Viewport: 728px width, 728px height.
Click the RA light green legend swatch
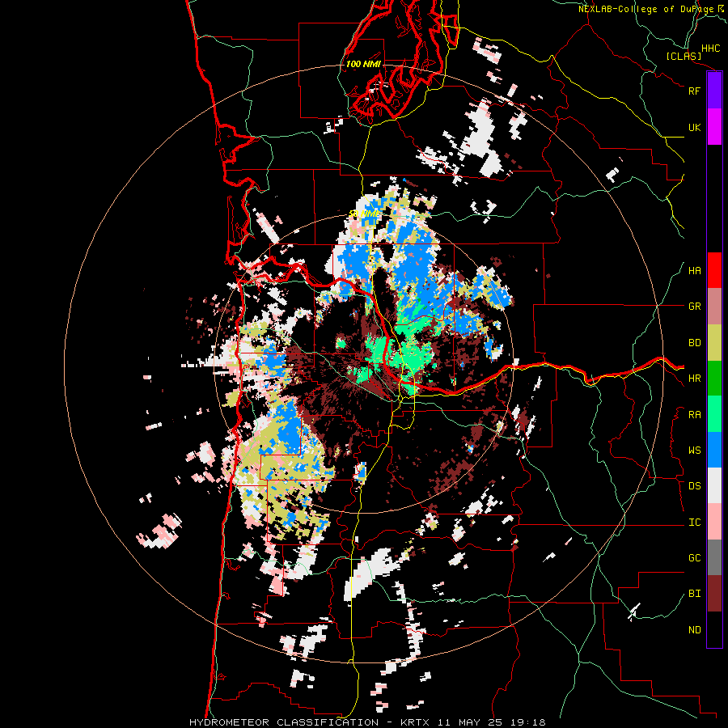(714, 414)
